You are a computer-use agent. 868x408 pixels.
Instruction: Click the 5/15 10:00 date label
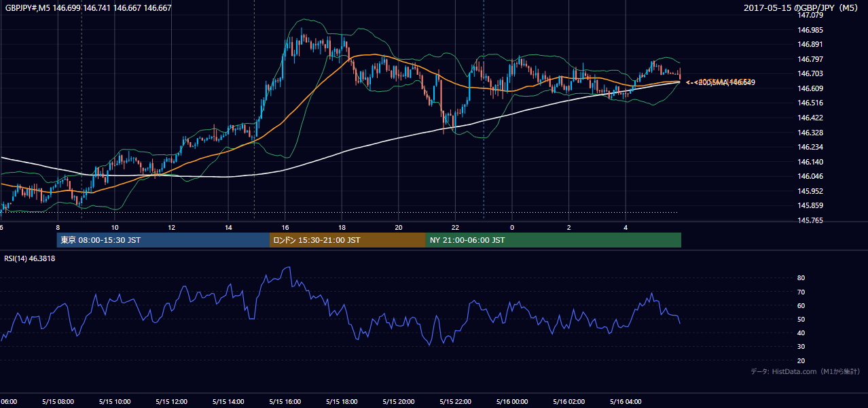coord(115,402)
